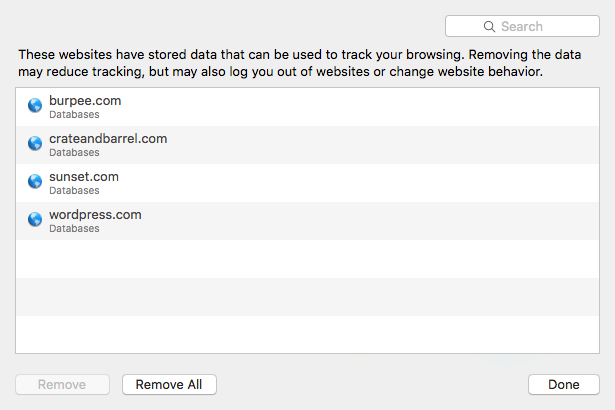
Task: Click blank space between Remove All and Done
Action: click(370, 384)
